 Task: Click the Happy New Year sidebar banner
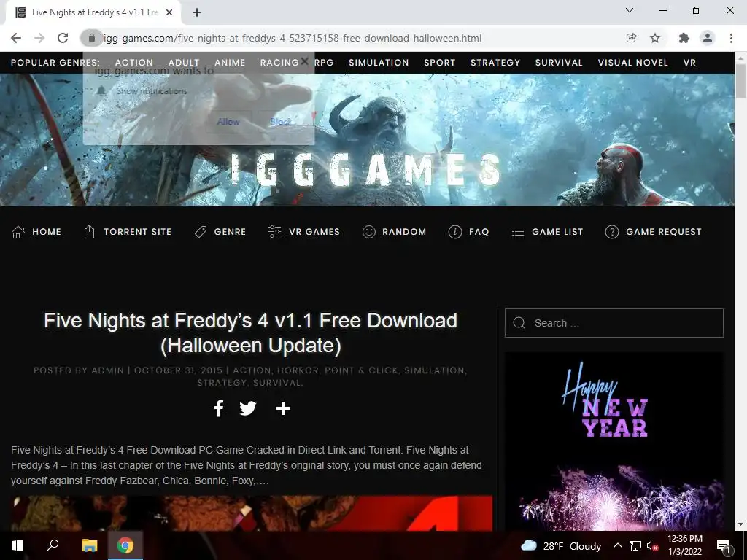coord(614,441)
